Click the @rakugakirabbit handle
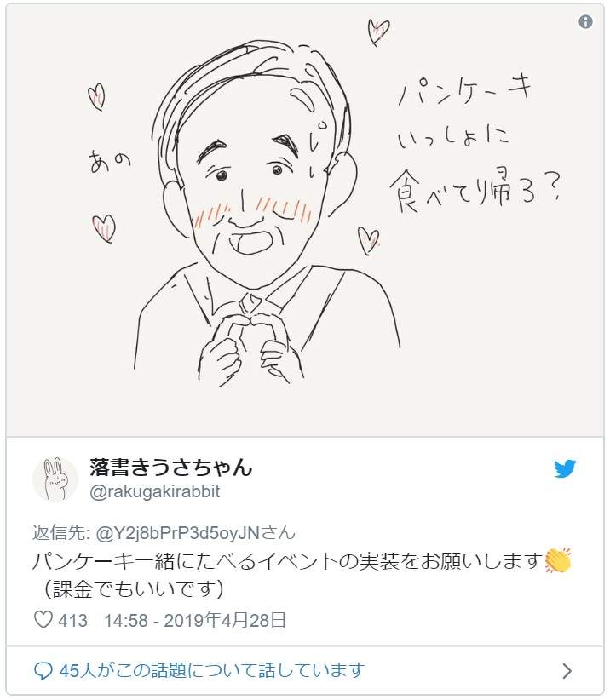The height and width of the screenshot is (700, 610). 155,492
